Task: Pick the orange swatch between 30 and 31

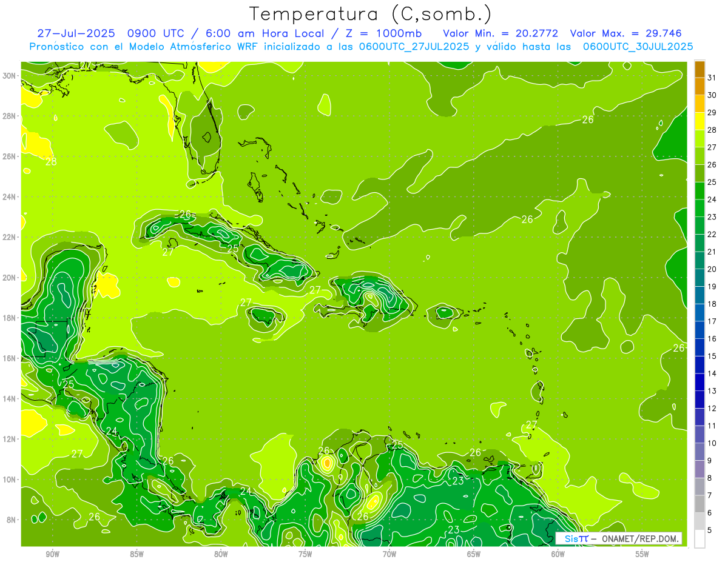Action: pyautogui.click(x=699, y=85)
